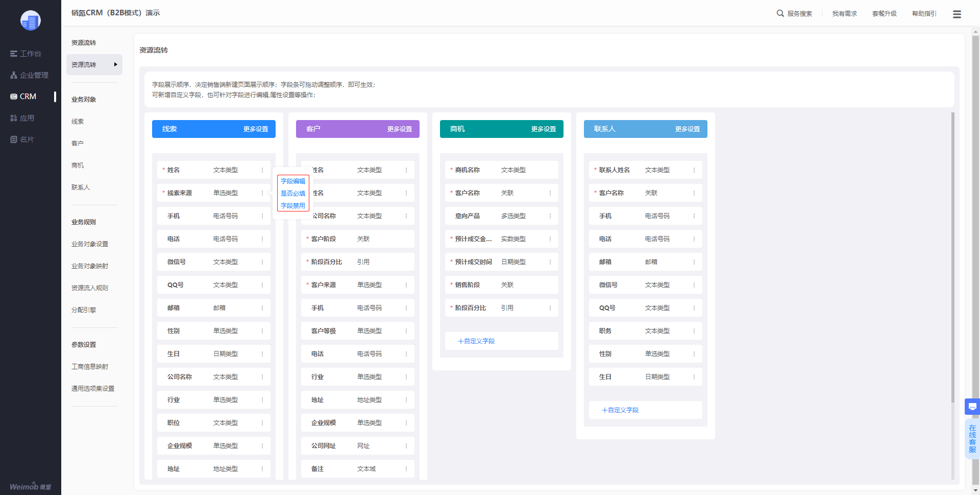This screenshot has width=980, height=495.
Task: Open 业务对象映射 in the sidebar
Action: [x=90, y=266]
